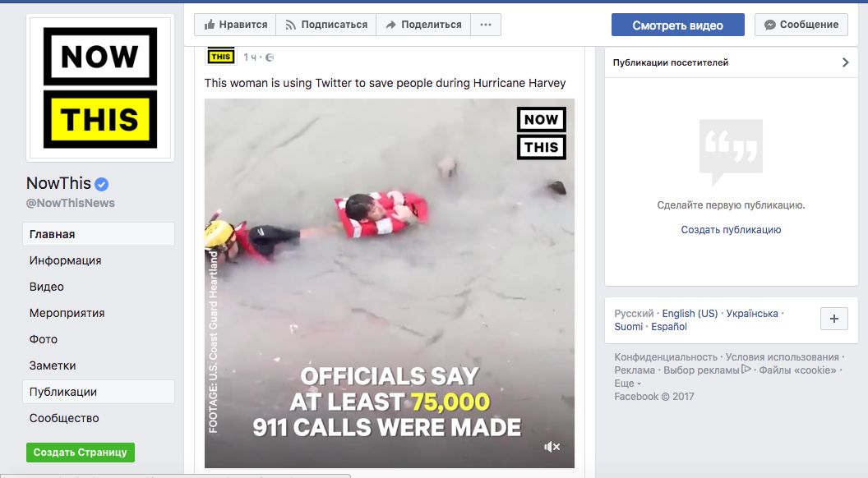868x478 pixels.
Task: Click the share arrow icon in Поделиться button
Action: pyautogui.click(x=390, y=25)
